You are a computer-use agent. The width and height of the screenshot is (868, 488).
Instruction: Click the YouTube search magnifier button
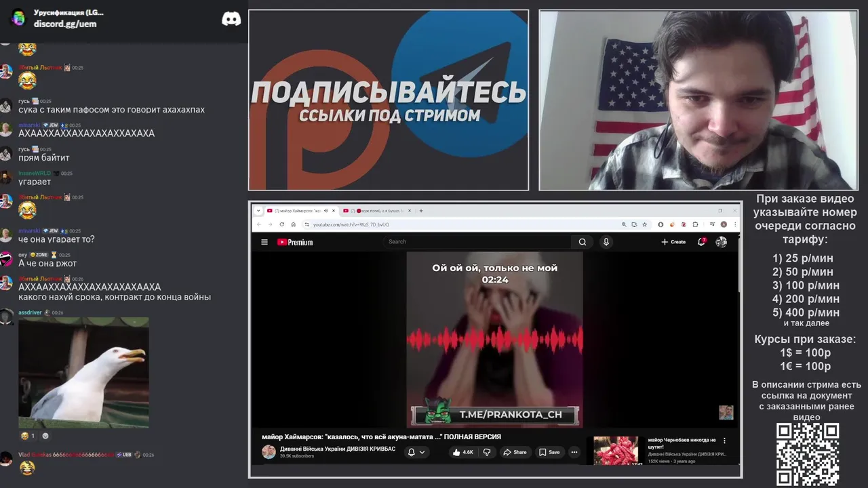coord(583,242)
